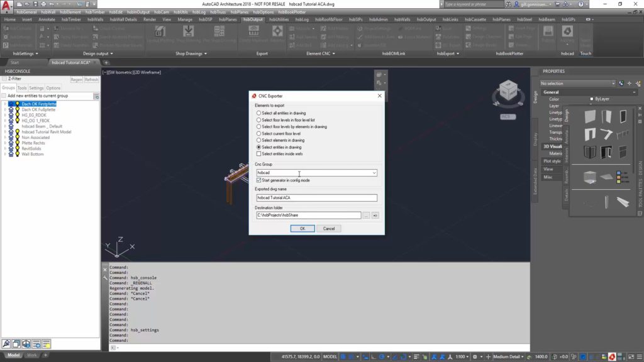
Task: Click browse '...' button for destination folder
Action: tap(366, 216)
